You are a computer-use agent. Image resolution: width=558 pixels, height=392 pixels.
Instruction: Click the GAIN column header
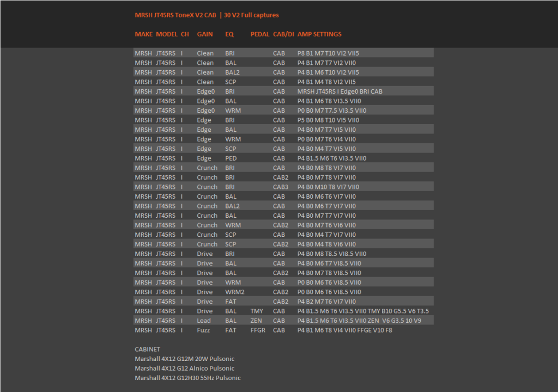(x=205, y=34)
